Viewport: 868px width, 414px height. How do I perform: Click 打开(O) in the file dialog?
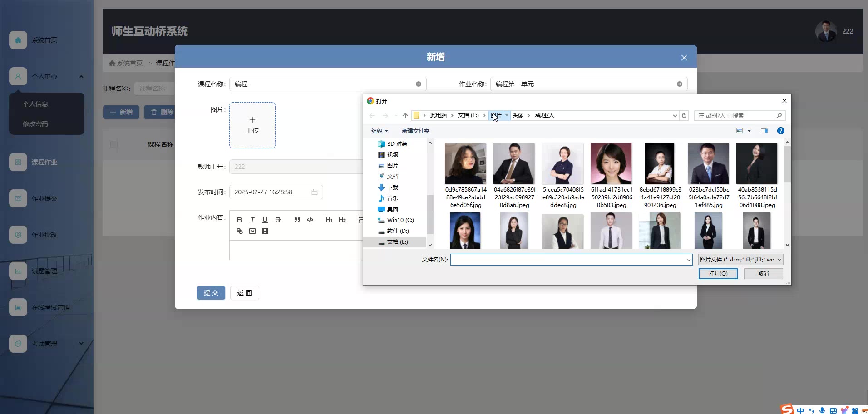718,274
